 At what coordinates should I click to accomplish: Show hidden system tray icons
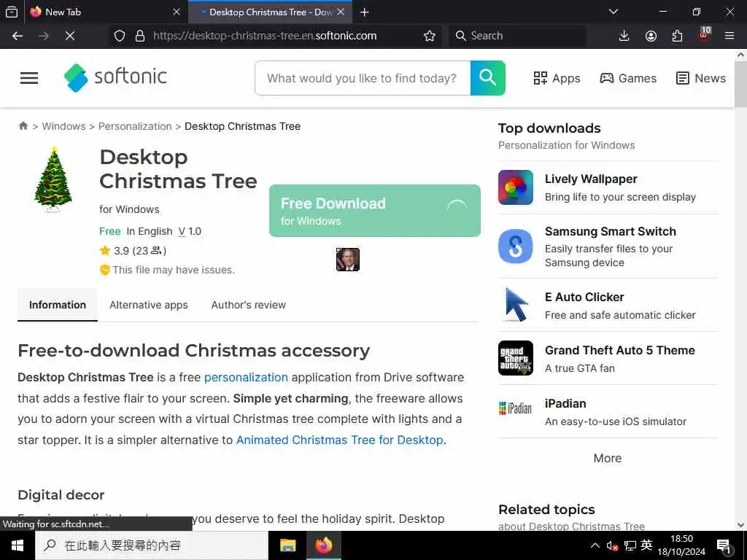tap(595, 545)
